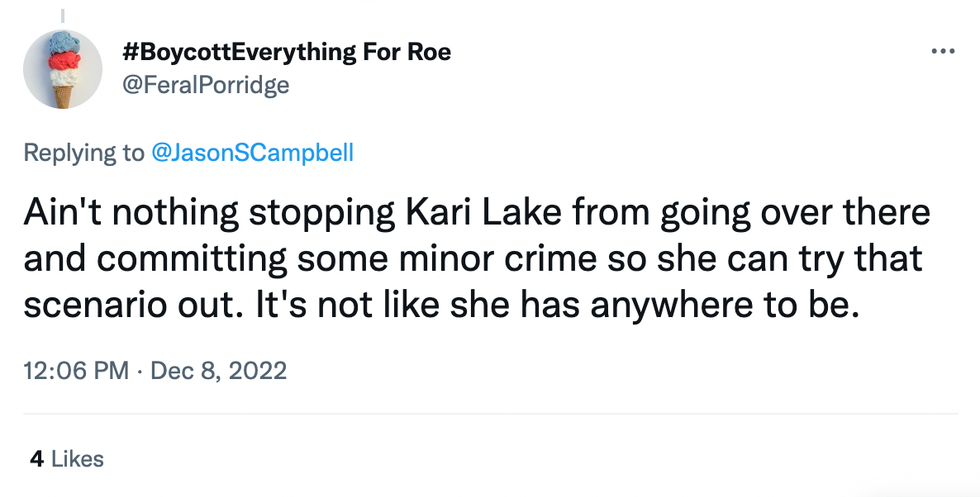Click the tweet text starting "Ain't nothing stopping"

[x=476, y=259]
